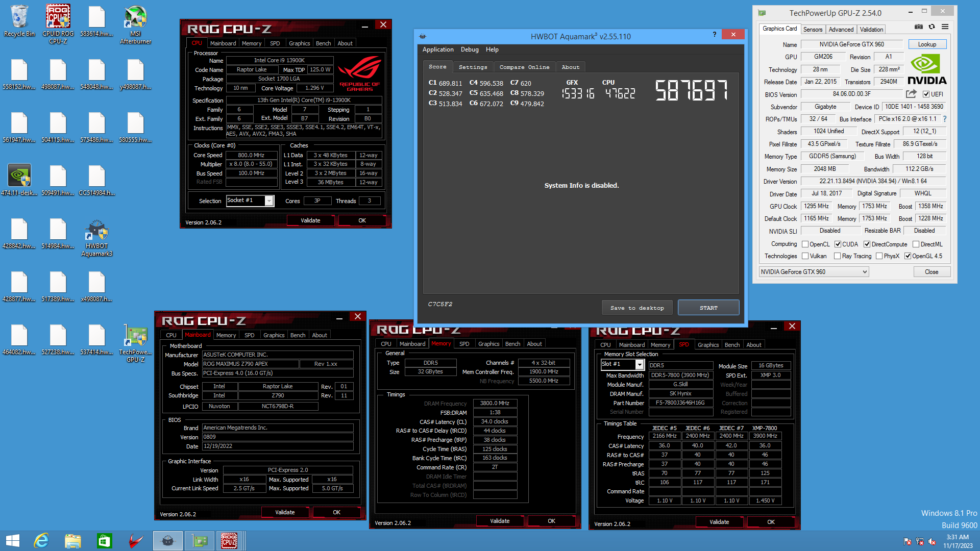Viewport: 980px width, 551px height.
Task: Open Debug menu in Aquamark
Action: 470,49
